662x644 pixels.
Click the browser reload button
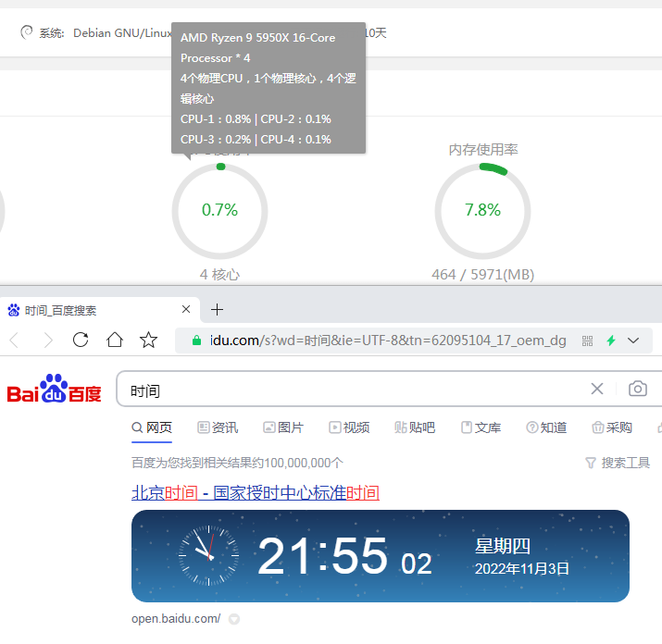point(81,341)
